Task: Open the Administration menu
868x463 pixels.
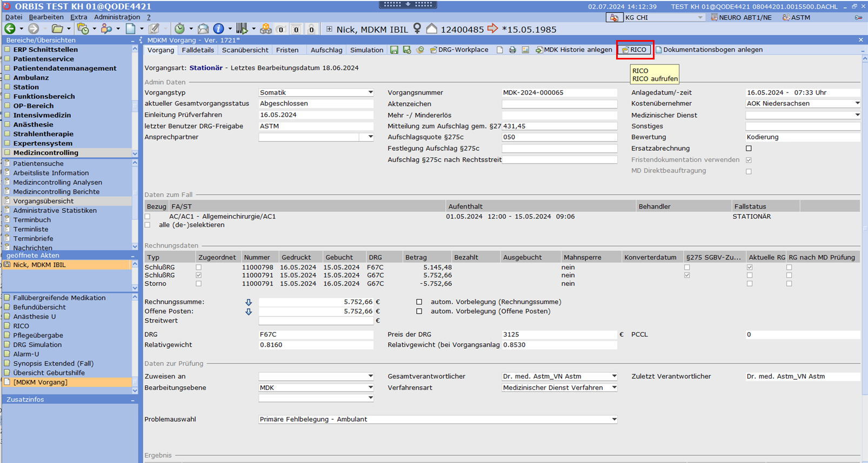Action: click(117, 17)
